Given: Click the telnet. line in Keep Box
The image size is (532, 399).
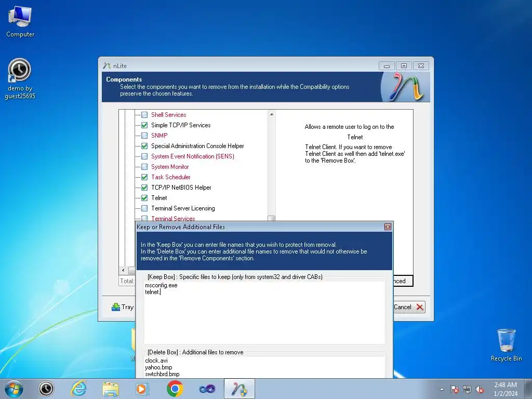Looking at the screenshot, I should tap(152, 292).
